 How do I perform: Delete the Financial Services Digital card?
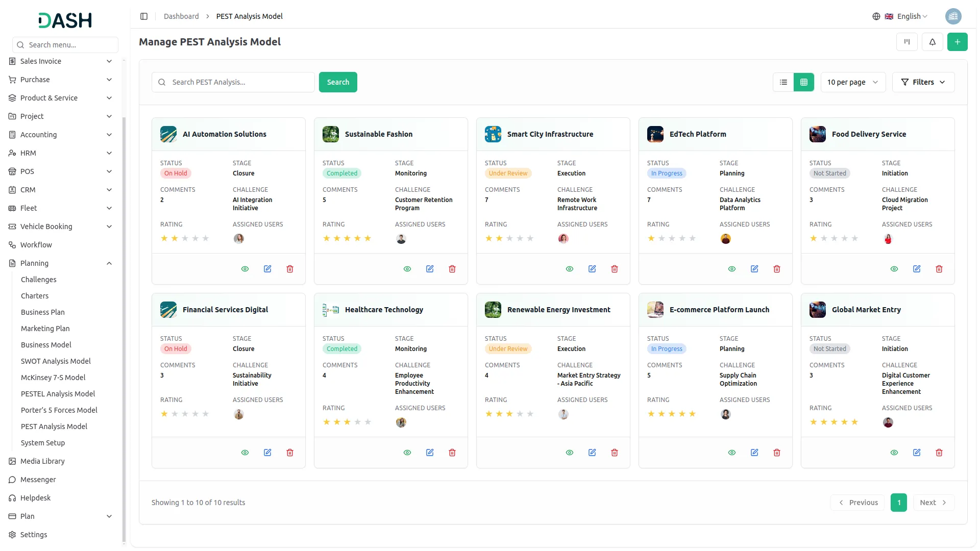pos(290,453)
